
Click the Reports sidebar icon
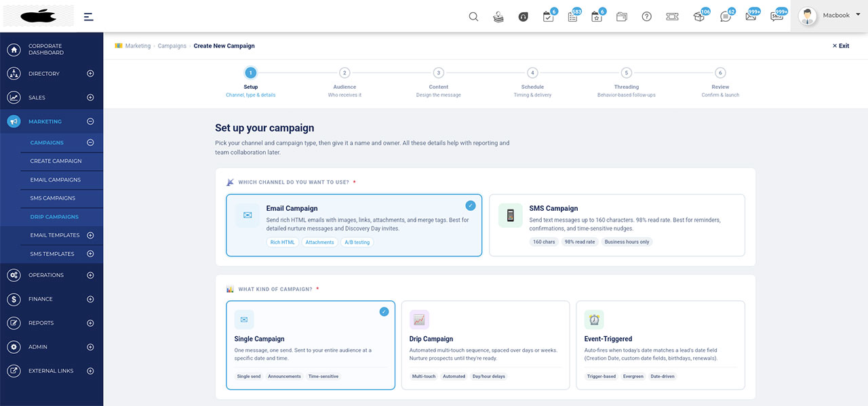click(x=14, y=323)
